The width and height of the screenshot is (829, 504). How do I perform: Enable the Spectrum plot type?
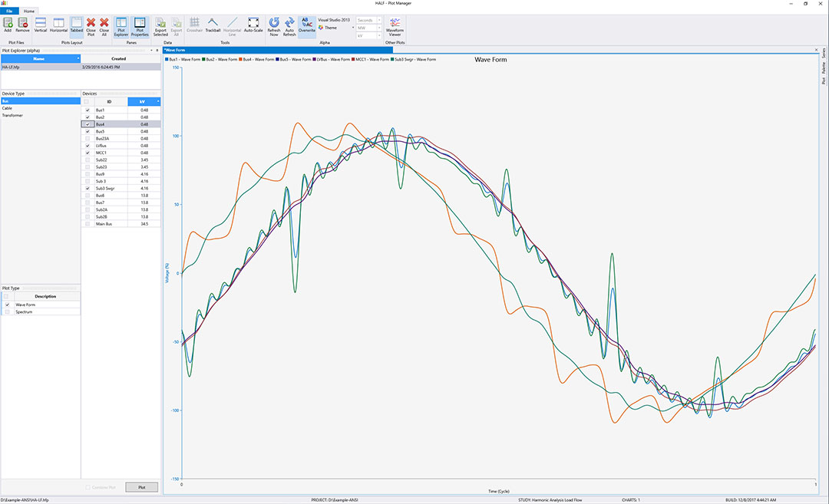[x=7, y=311]
